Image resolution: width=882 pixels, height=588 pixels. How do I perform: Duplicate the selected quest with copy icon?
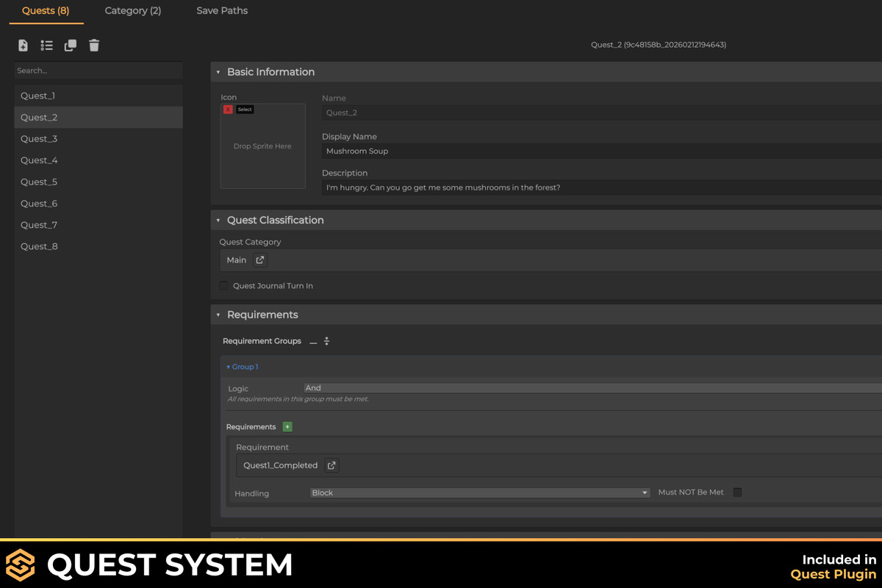[71, 46]
